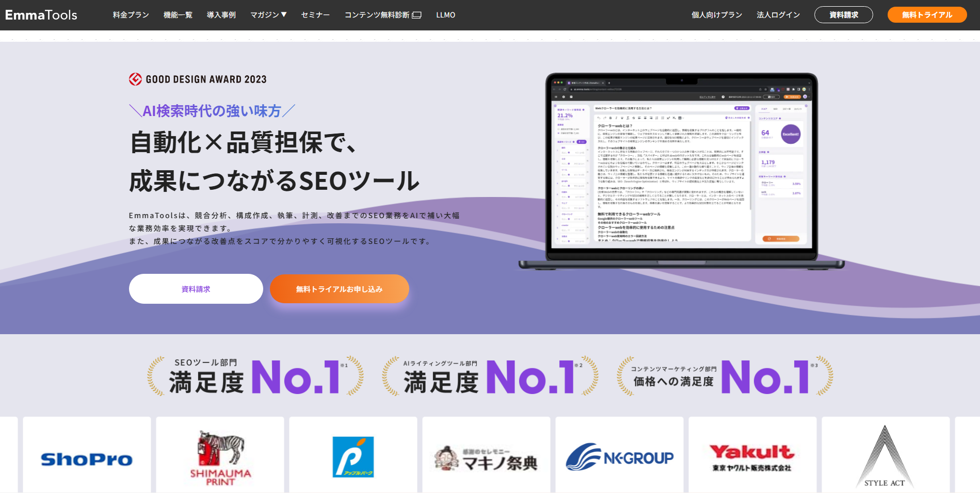Viewport: 980px width, 493px height.
Task: Open the 個人向けプラン link
Action: tap(716, 15)
